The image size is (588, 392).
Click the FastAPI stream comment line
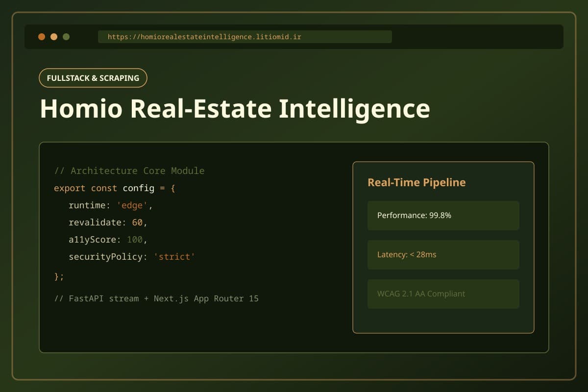click(x=156, y=298)
